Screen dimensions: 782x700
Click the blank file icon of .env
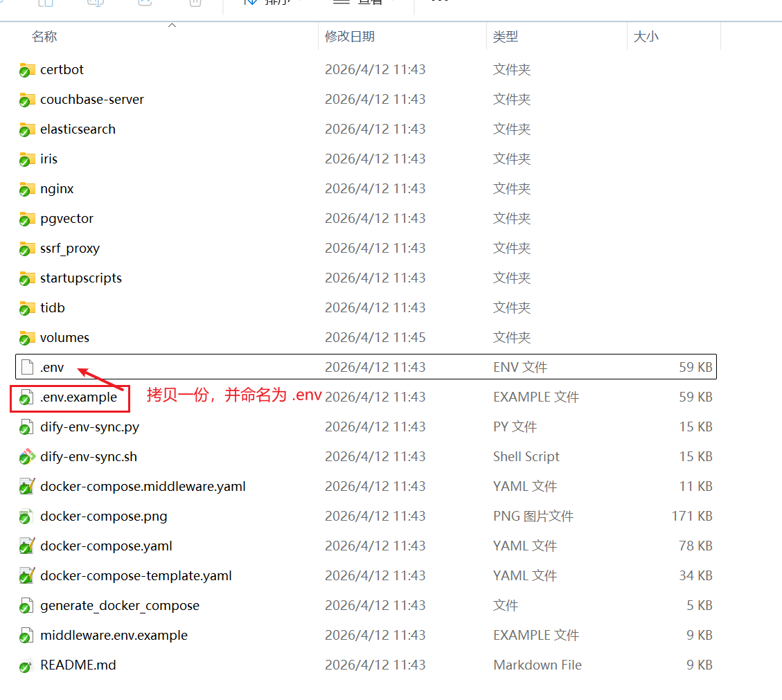28,367
